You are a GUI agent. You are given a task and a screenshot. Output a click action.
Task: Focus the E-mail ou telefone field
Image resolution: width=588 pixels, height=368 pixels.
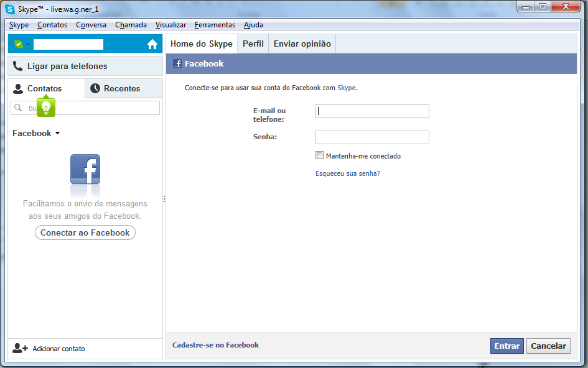pos(372,111)
